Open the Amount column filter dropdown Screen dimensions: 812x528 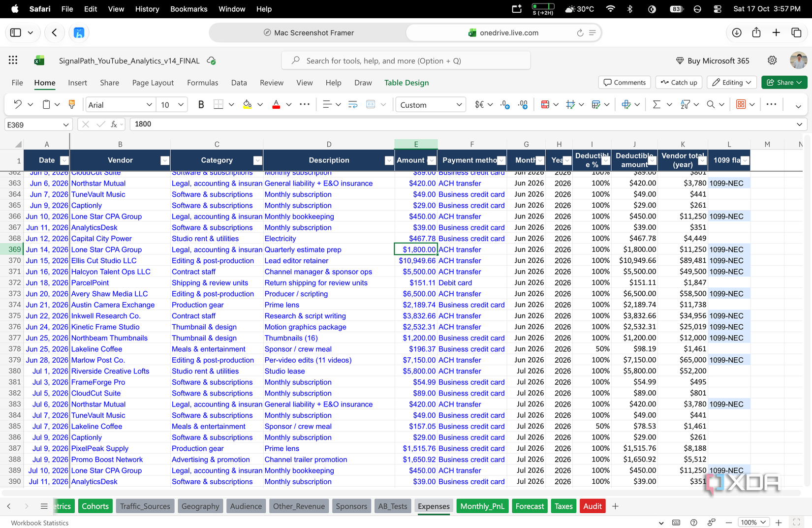(x=432, y=160)
